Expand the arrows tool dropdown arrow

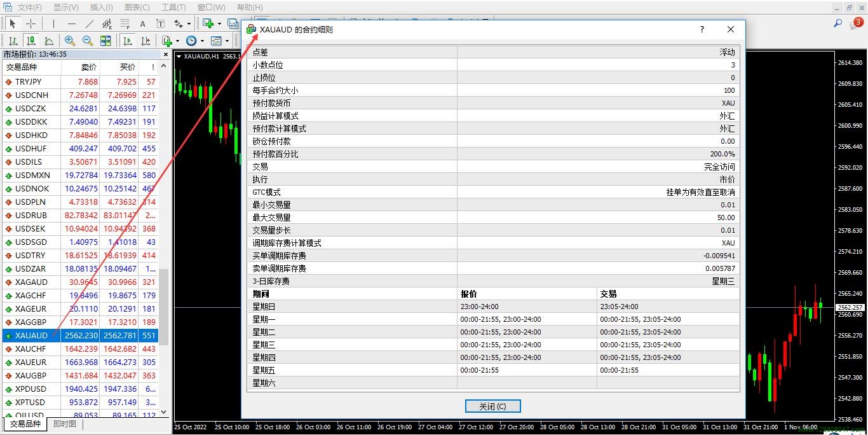click(x=189, y=24)
